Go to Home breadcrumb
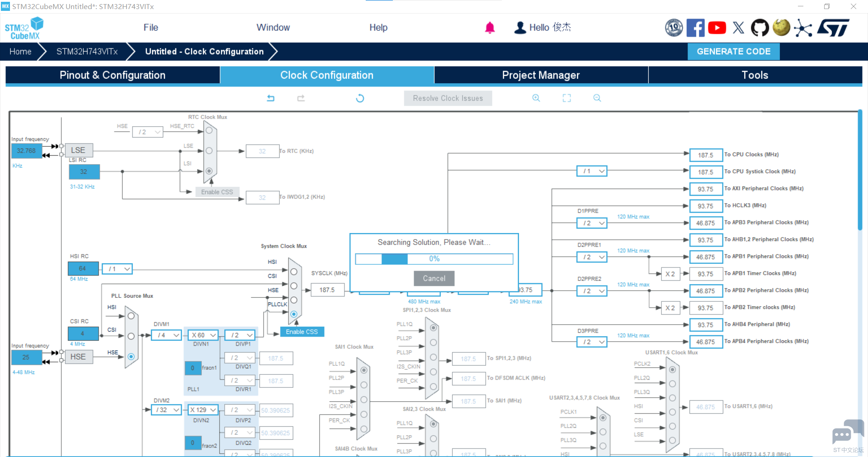The width and height of the screenshot is (868, 457). coord(20,52)
